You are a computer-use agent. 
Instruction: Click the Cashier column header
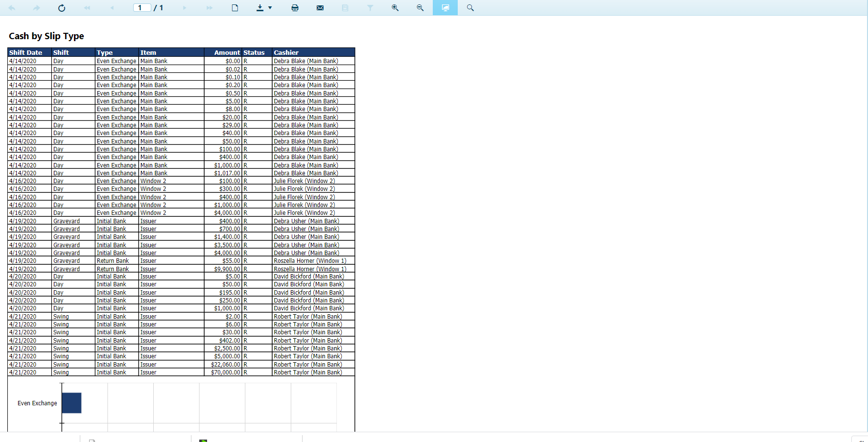[x=286, y=52]
